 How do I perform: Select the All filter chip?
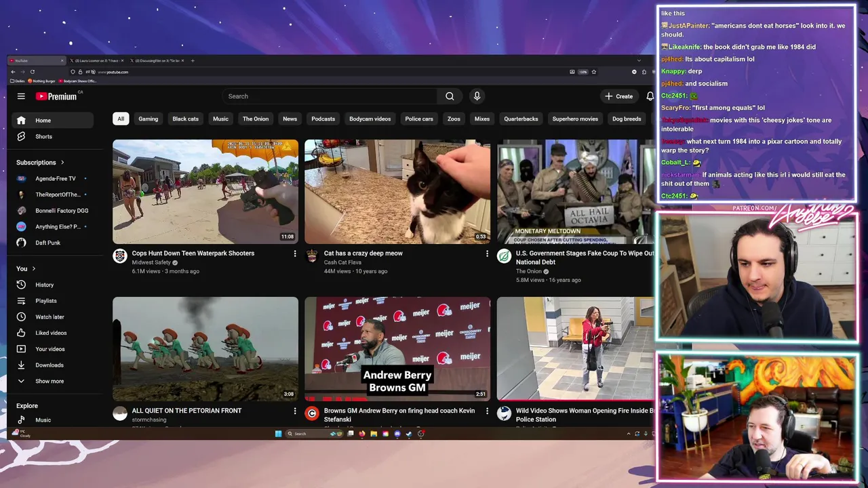click(121, 119)
